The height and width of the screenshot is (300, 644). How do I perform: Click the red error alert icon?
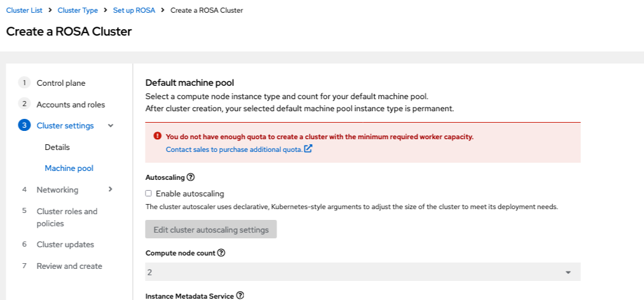tap(157, 136)
